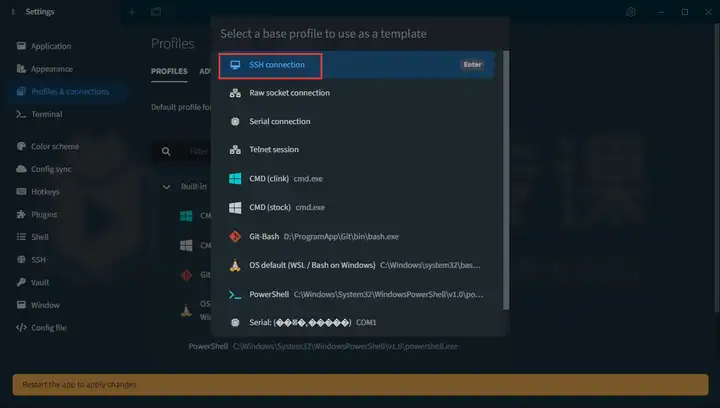This screenshot has width=720, height=408.
Task: Click the Serial connection chip icon
Action: coord(235,122)
